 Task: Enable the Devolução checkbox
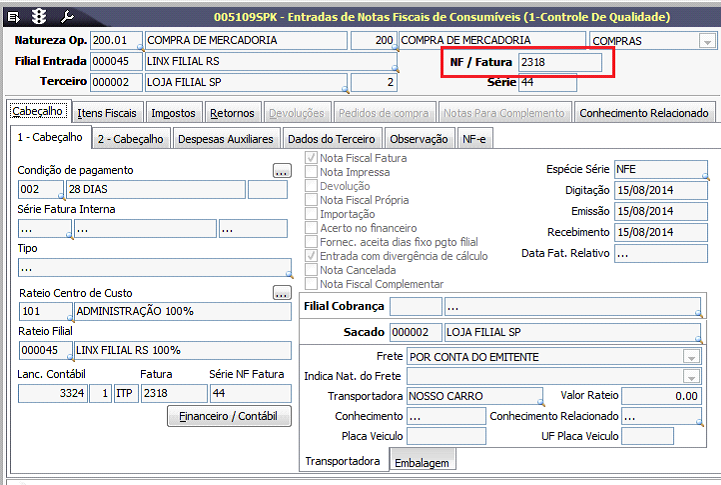point(312,186)
